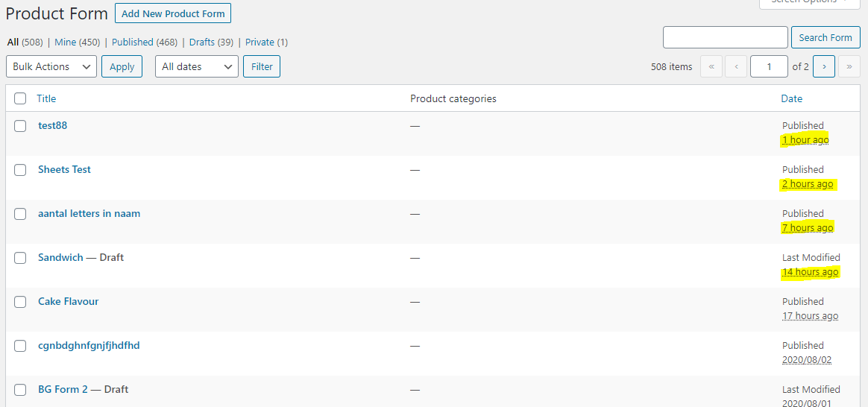Click the 14 hours ago date
The width and height of the screenshot is (868, 407).
click(811, 272)
